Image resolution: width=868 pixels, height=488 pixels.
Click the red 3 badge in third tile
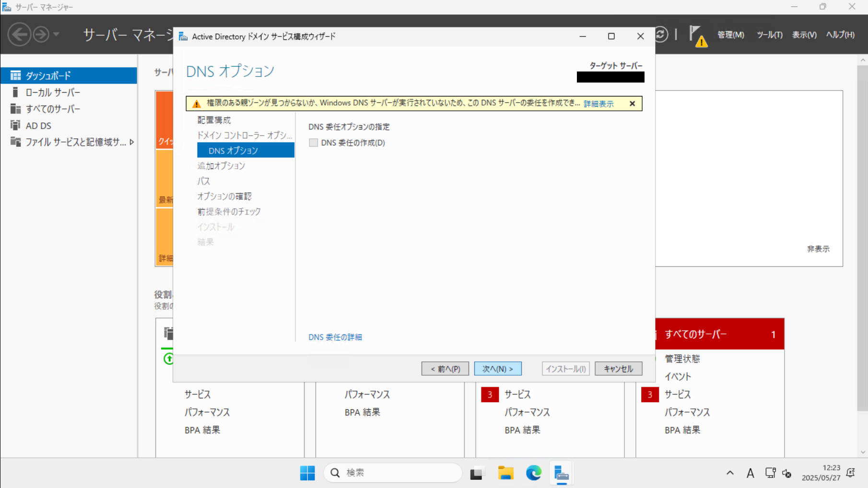click(490, 394)
